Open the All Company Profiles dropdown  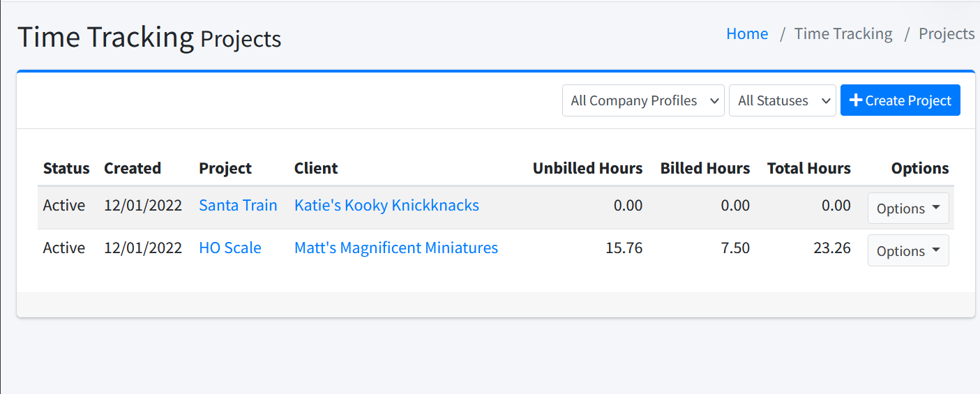[x=642, y=100]
